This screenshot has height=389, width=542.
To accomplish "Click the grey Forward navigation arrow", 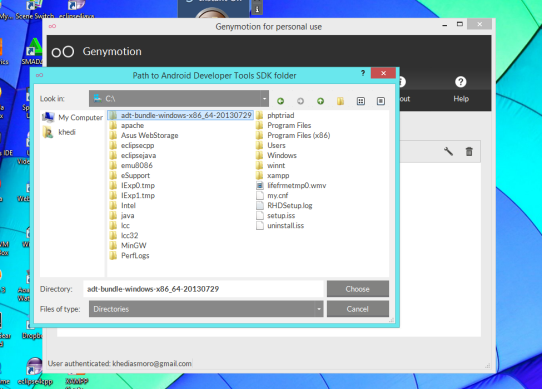I will click(x=300, y=101).
